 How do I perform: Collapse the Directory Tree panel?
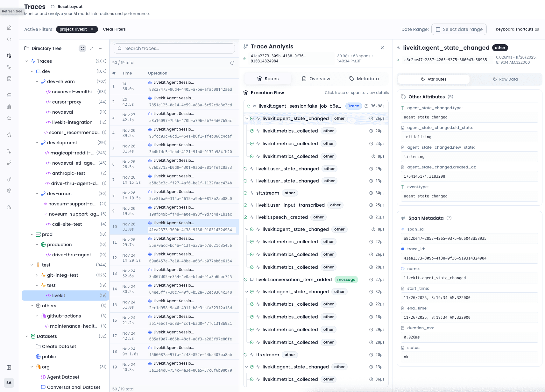pyautogui.click(x=100, y=48)
